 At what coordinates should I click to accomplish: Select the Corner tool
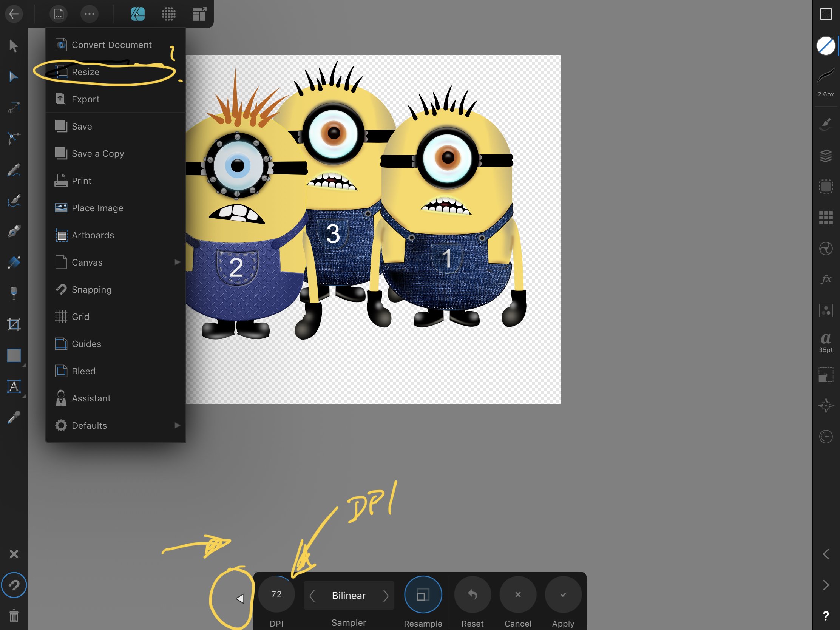[14, 138]
